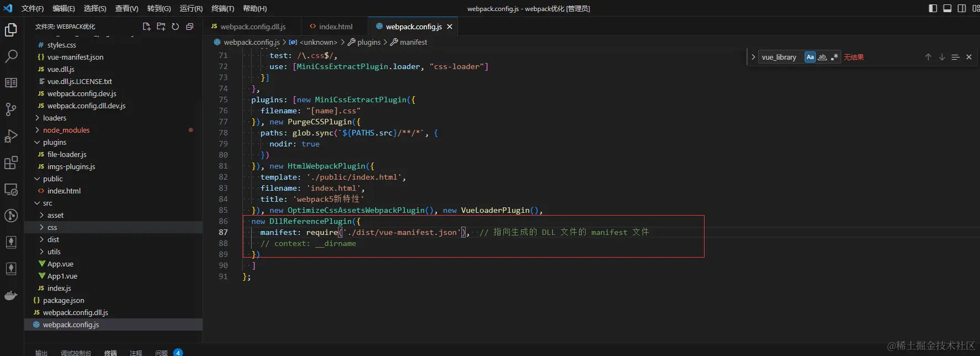The image size is (980, 356).
Task: Expand the replace field in find widget
Action: pyautogui.click(x=753, y=57)
